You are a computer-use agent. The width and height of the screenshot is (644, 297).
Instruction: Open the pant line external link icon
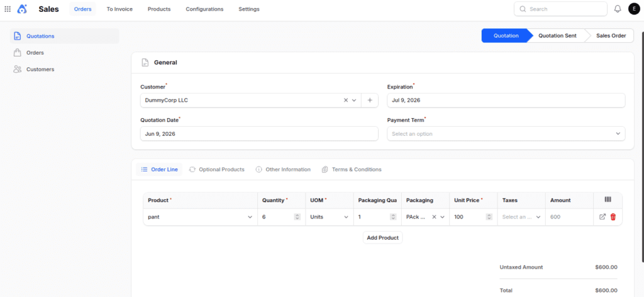tap(602, 217)
